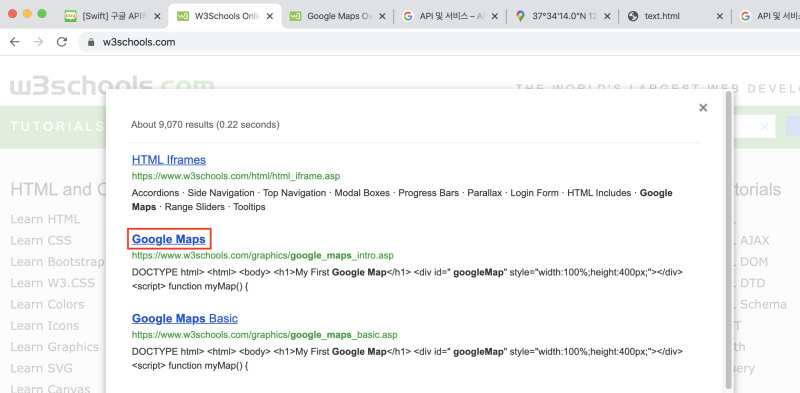Close the text.html tab
800x393 pixels.
pos(719,16)
